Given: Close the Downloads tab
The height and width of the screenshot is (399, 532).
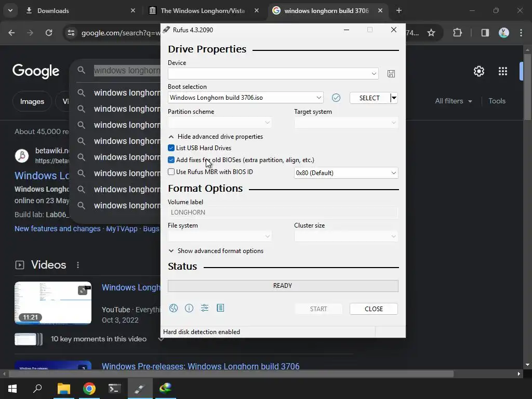Looking at the screenshot, I should [x=133, y=10].
